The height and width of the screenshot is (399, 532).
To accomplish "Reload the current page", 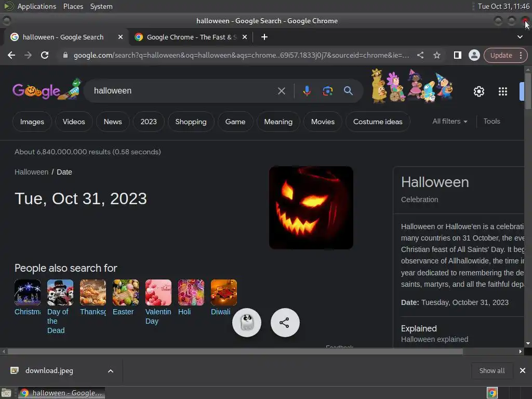I will [x=45, y=55].
